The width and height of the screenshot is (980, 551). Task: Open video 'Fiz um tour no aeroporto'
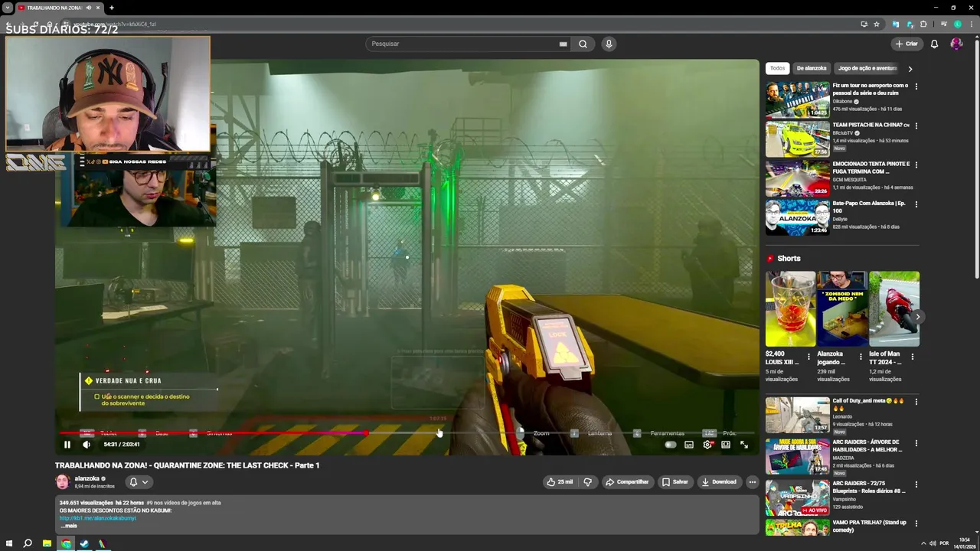(797, 99)
